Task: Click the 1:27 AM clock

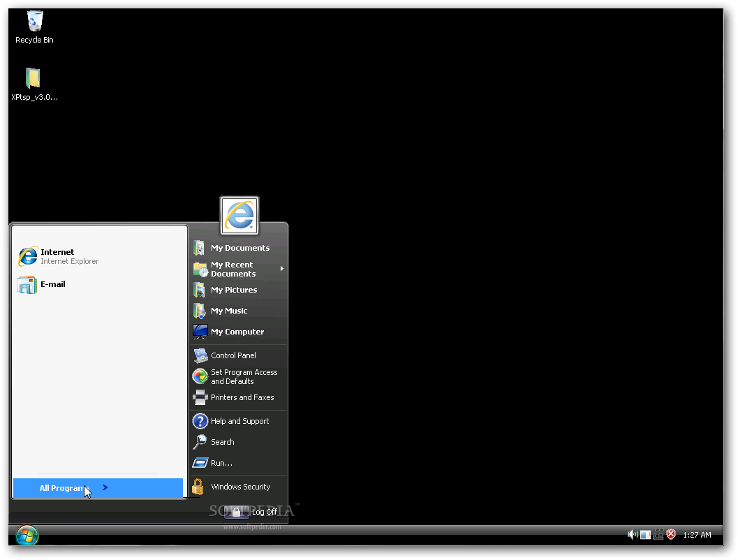Action: pos(697,535)
